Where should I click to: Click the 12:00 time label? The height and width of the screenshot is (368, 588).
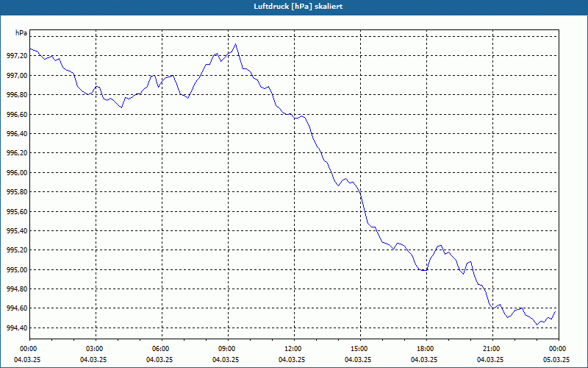point(294,349)
